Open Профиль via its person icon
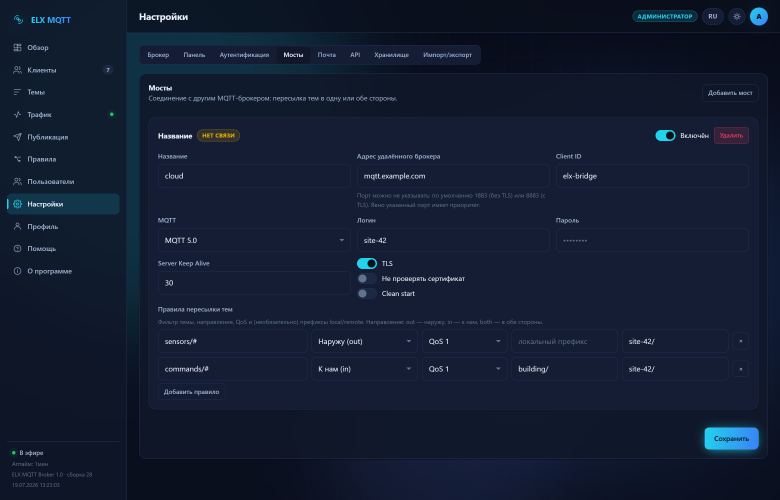This screenshot has height=500, width=780. click(17, 226)
